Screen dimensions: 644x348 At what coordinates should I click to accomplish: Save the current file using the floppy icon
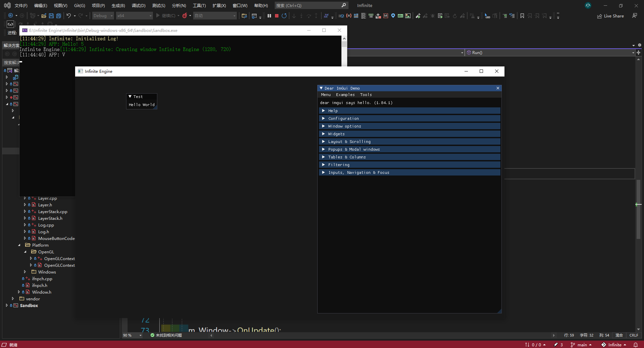point(51,16)
